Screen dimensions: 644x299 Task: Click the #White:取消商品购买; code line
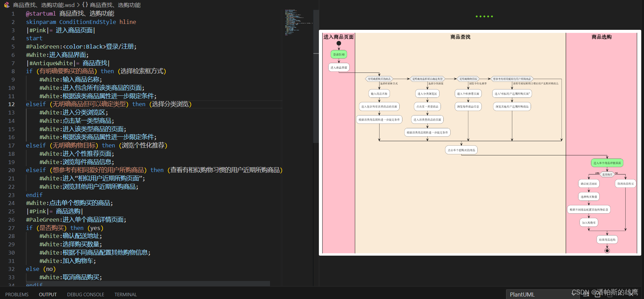[x=71, y=277]
